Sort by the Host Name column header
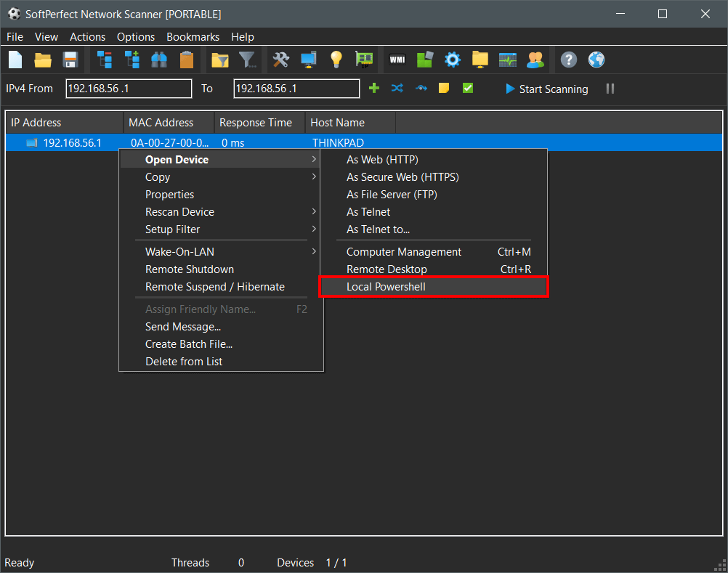The image size is (728, 573). click(350, 123)
